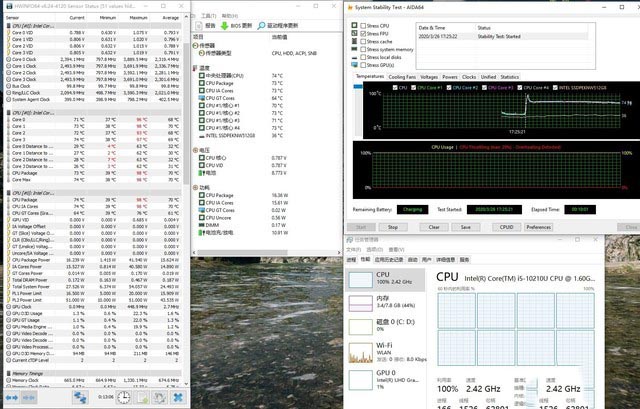This screenshot has height=409, width=640.
Task: Select CPU Package Power row in HWiNFO
Action: pyautogui.click(x=94, y=260)
